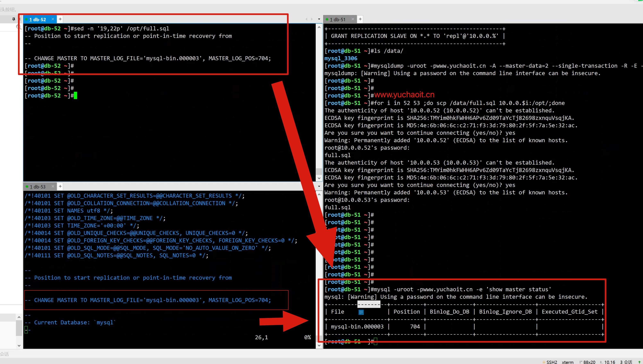Click the 3 会话 sessions status indicator
Viewport: 643px width, 364px height.
pyautogui.click(x=626, y=362)
